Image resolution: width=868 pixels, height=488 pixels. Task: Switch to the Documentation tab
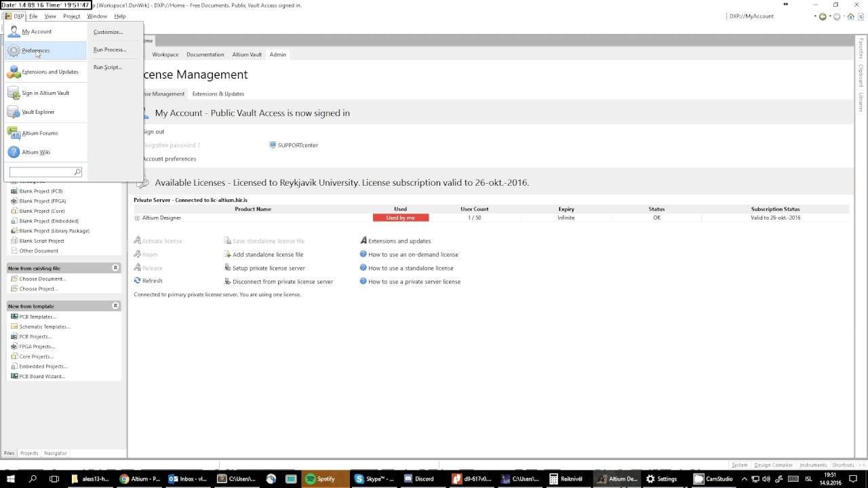click(205, 54)
